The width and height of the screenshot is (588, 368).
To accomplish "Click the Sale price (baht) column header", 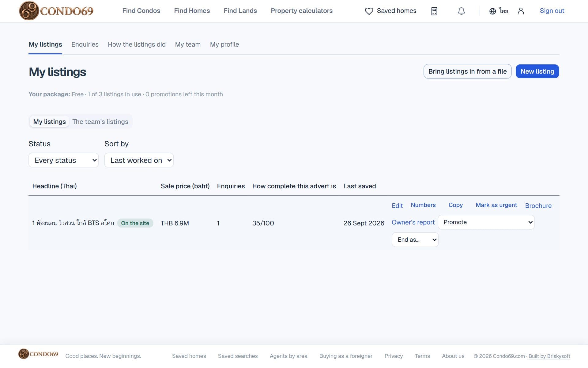I will click(185, 186).
